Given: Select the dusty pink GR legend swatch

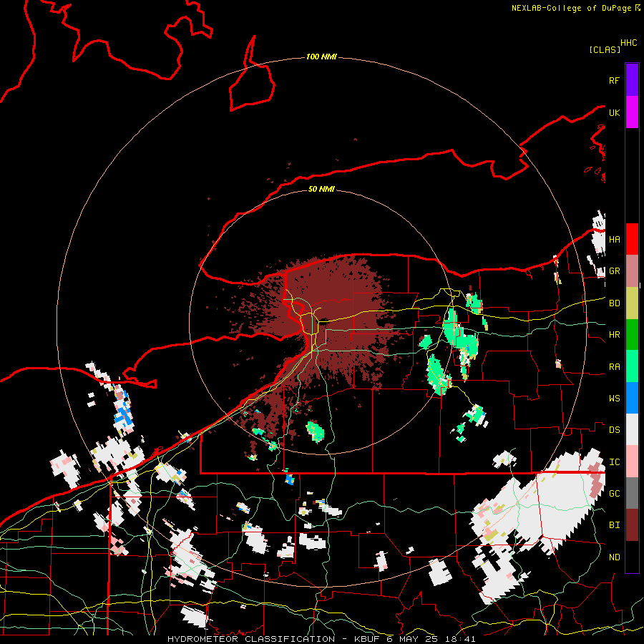Looking at the screenshot, I should (632, 271).
